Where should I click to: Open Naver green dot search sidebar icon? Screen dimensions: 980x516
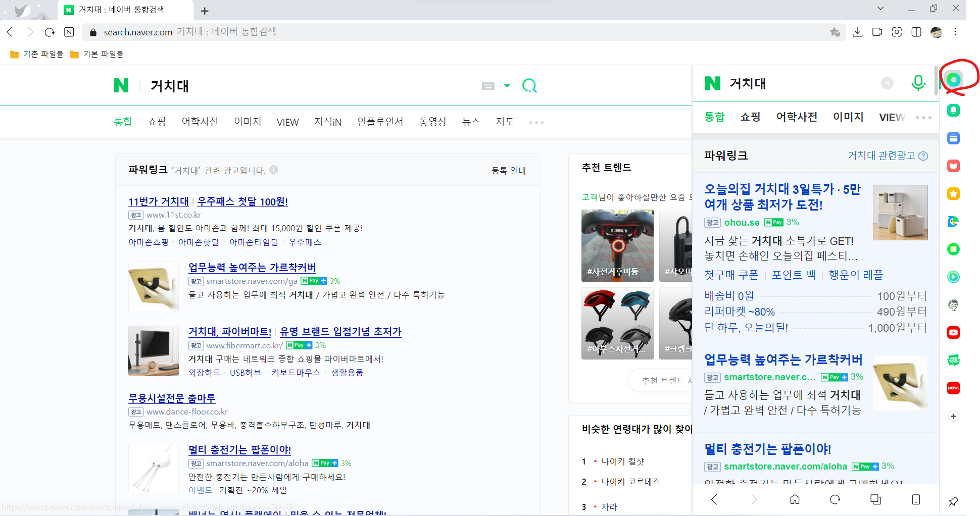pos(953,79)
